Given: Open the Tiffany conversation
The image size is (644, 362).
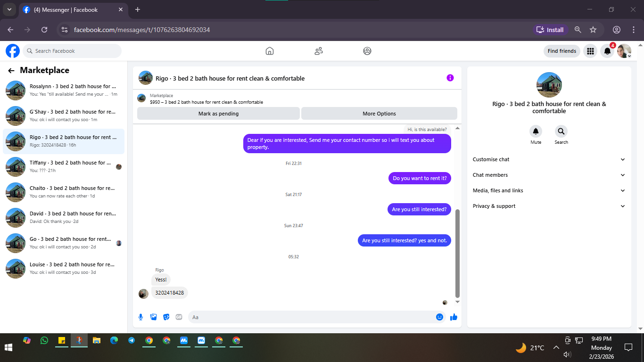Looking at the screenshot, I should pyautogui.click(x=64, y=167).
